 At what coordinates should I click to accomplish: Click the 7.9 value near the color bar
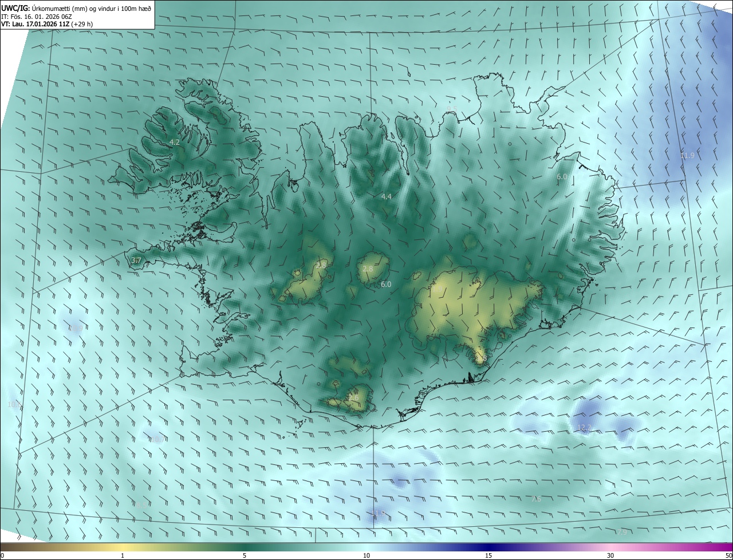tap(622, 532)
